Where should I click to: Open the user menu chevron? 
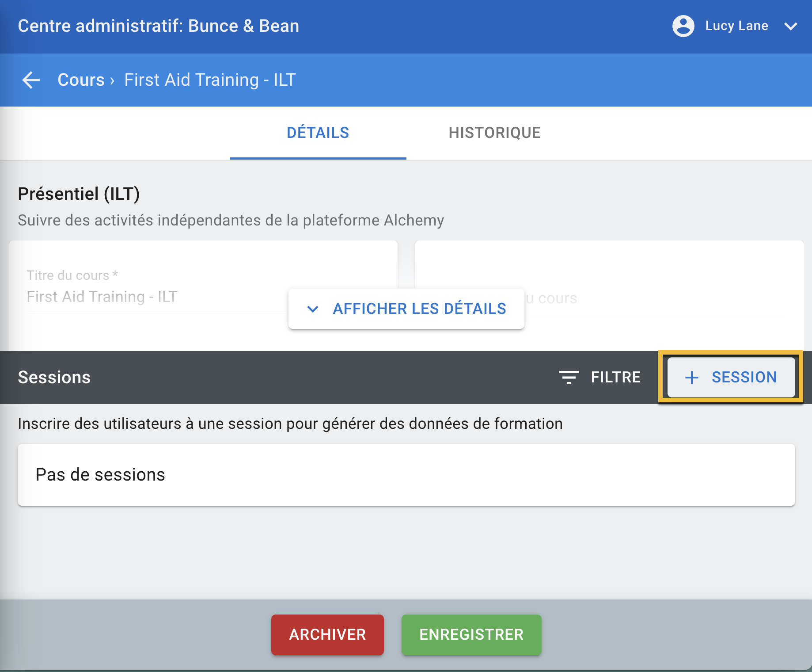790,26
